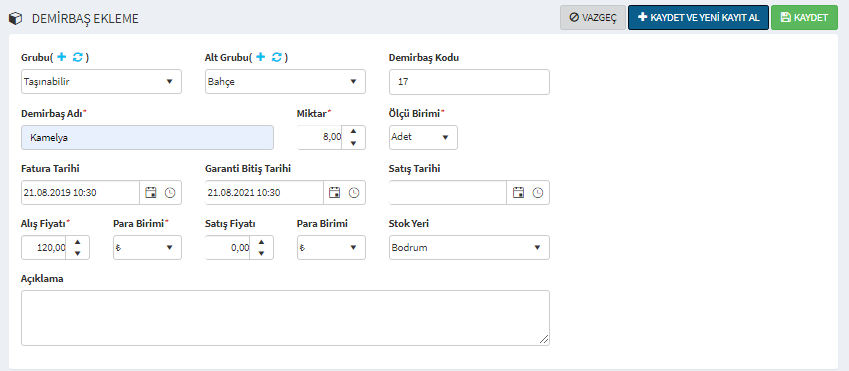Open the Garanti Bitiş Tarihi calendar picker

click(335, 192)
